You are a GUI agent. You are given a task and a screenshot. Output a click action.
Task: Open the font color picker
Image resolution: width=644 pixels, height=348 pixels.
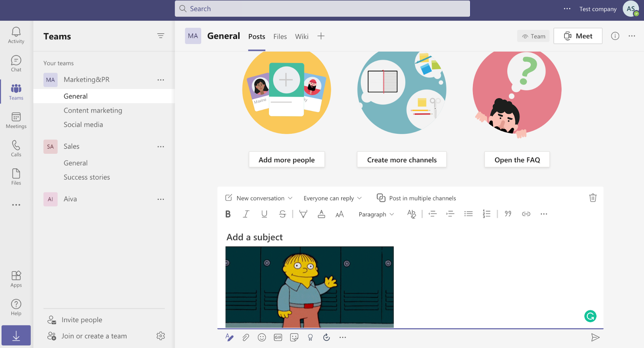point(321,214)
